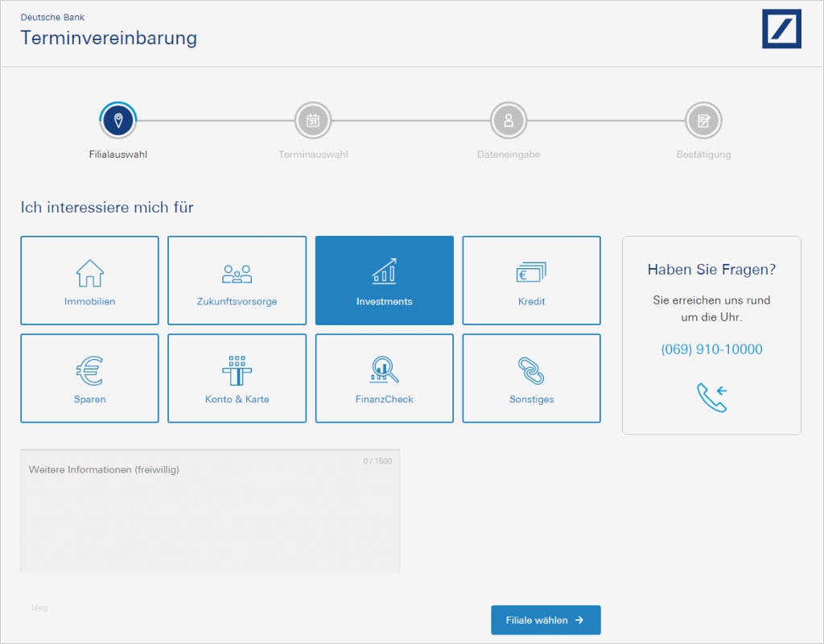Click the Zukunftsvorsorge people icon
Viewport: 824px width, 644px height.
(x=237, y=270)
